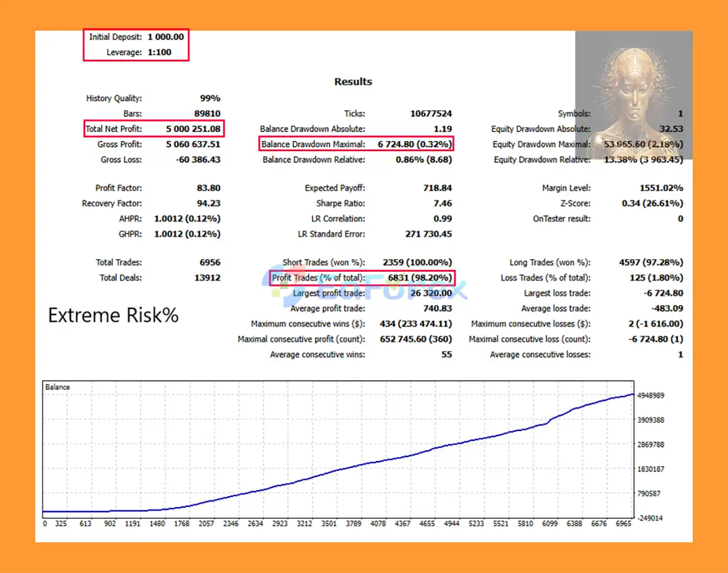Select the Gross Loss value -60 386.43
Image resolution: width=728 pixels, height=573 pixels.
click(197, 160)
